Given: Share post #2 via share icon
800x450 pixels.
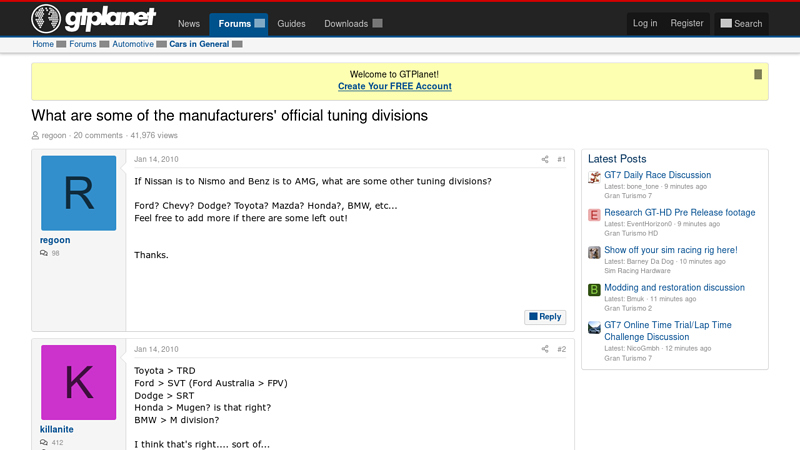Looking at the screenshot, I should 545,350.
